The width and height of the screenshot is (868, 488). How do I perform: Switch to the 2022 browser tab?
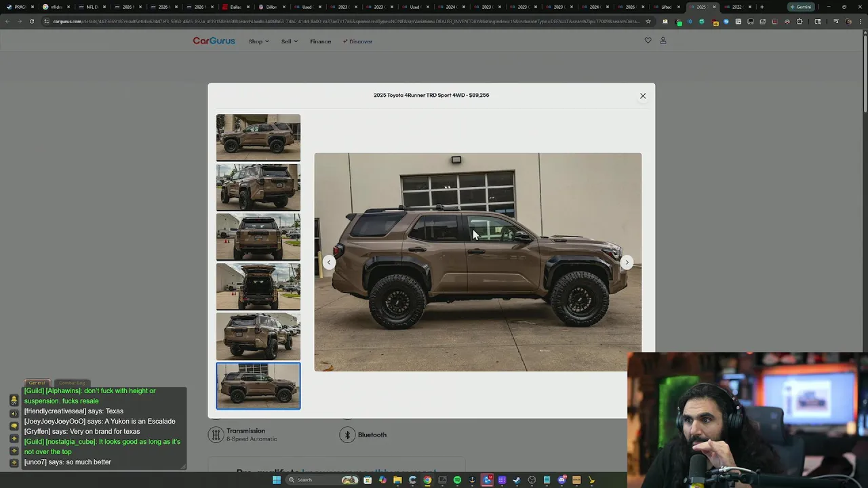(736, 7)
